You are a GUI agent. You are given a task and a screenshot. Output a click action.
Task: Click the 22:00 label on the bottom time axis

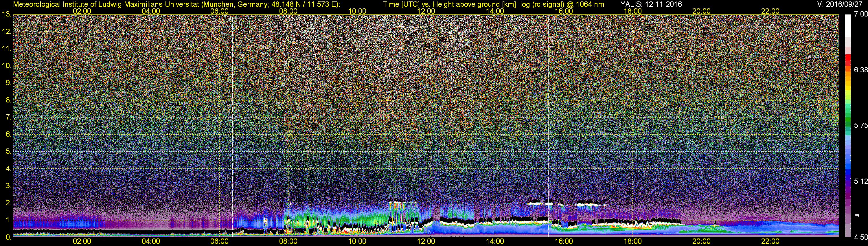tap(770, 242)
